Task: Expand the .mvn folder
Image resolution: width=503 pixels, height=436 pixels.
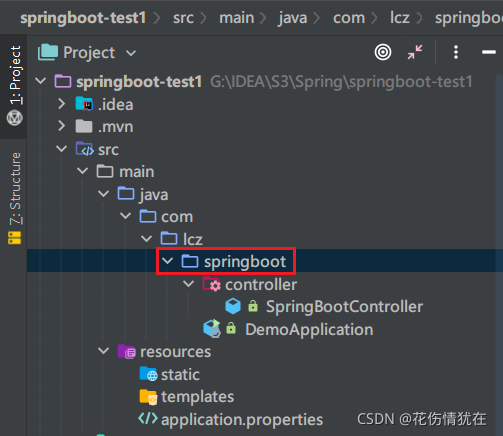Action: coord(62,126)
